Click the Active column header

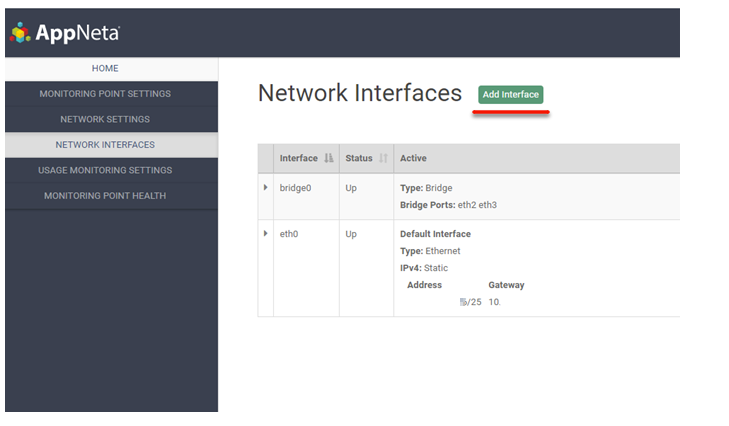point(413,158)
